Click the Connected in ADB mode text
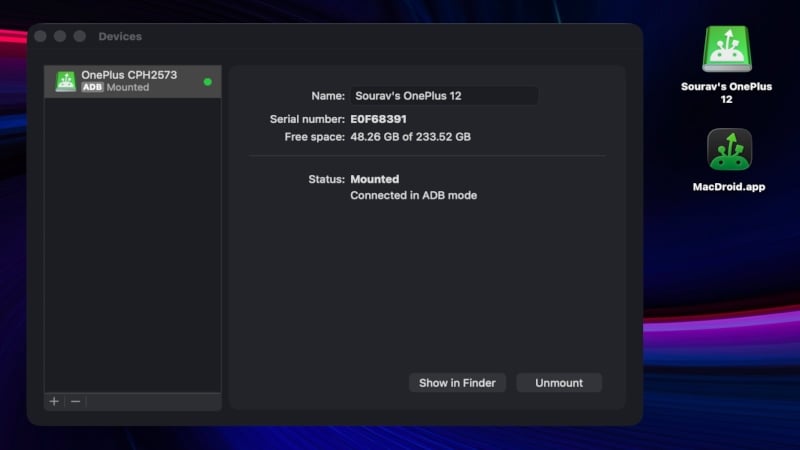800x450 pixels. (x=413, y=195)
